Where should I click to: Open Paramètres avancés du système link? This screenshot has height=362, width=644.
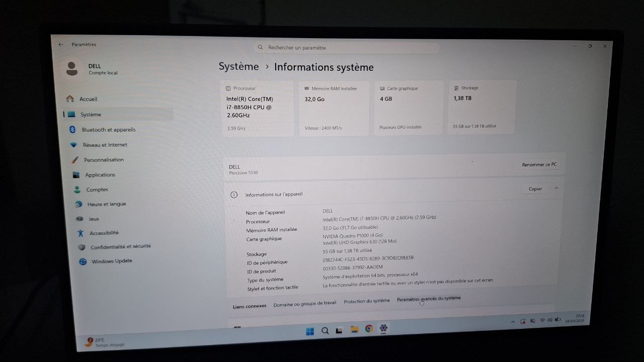click(429, 298)
